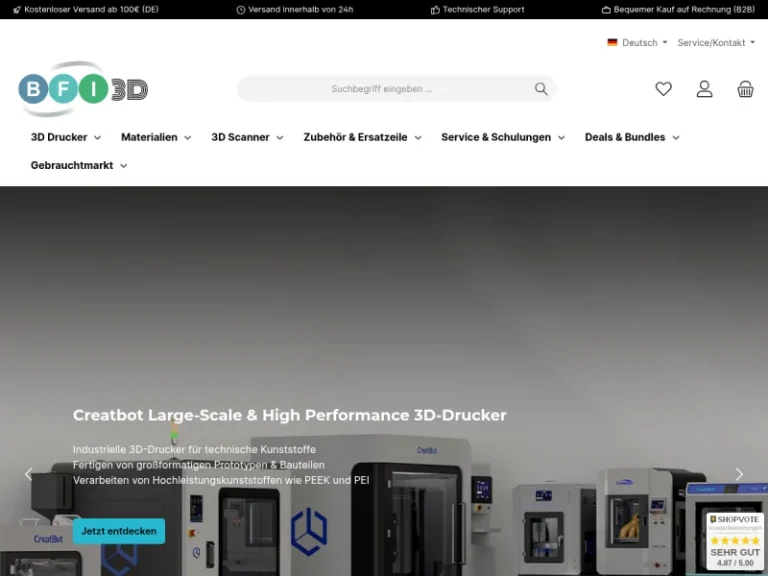Image resolution: width=768 pixels, height=576 pixels.
Task: Click the wallet icon by Kauf auf Rechnung
Action: point(606,10)
